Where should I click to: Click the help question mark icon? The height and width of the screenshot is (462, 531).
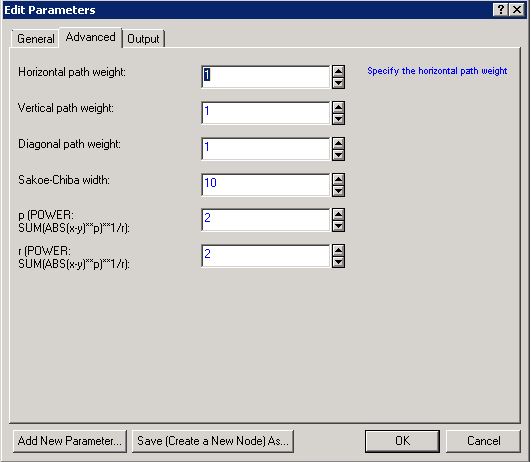pos(501,9)
